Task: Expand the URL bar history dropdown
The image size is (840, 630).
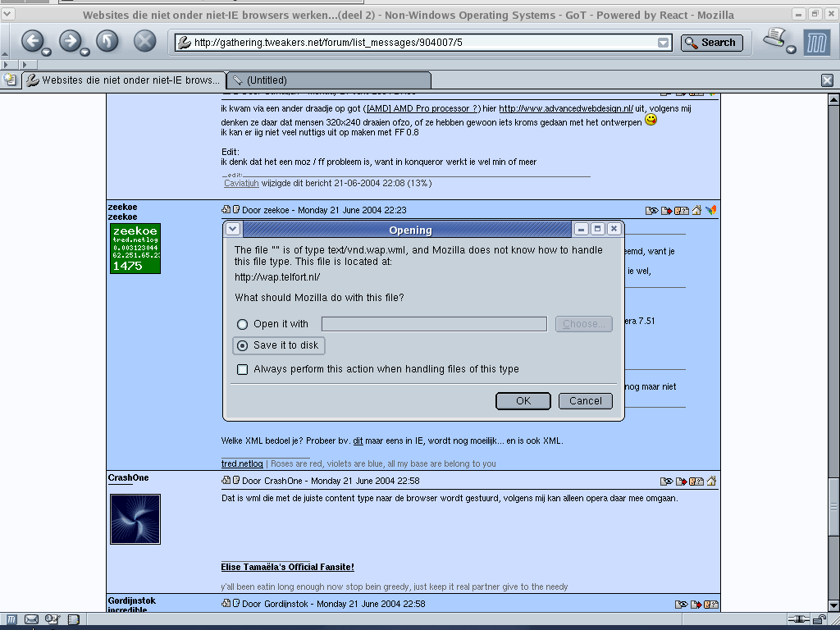Action: pos(663,43)
